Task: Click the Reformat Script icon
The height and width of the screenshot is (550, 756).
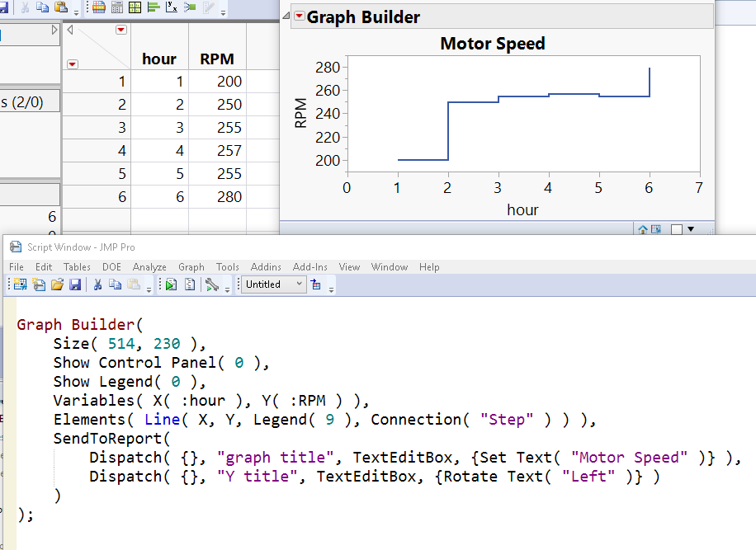Action: 190,284
